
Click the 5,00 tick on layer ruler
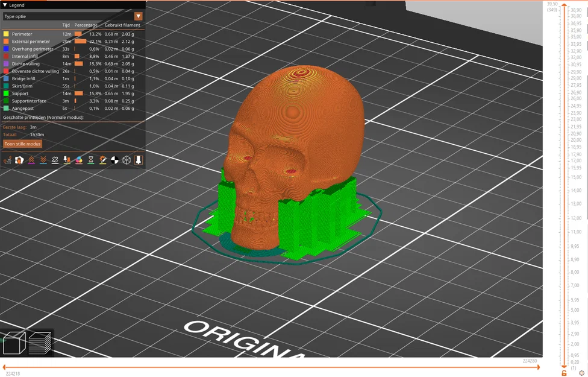(575, 310)
